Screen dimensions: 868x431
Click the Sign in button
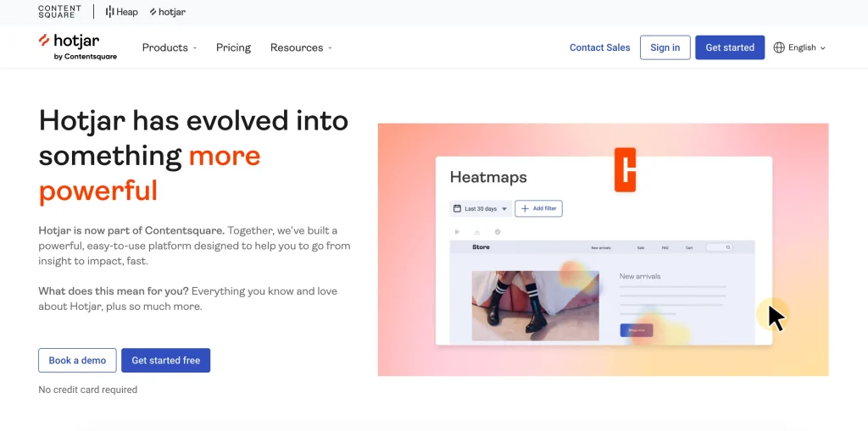(665, 47)
